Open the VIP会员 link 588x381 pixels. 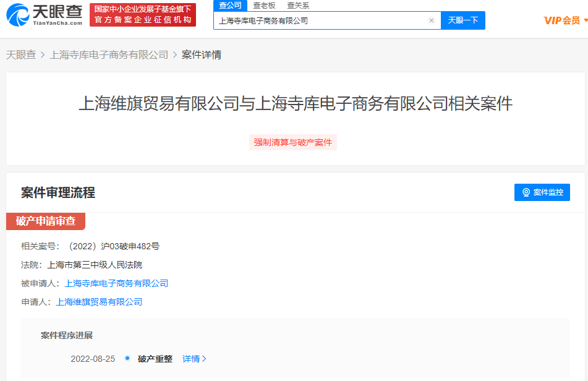click(561, 20)
